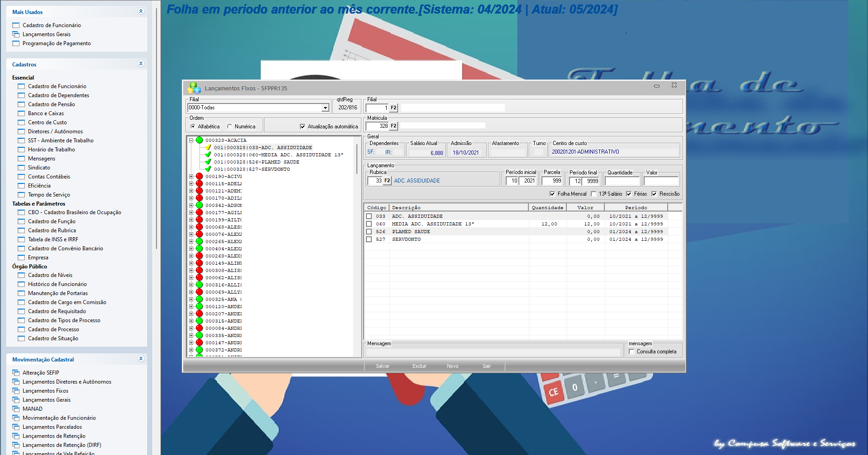Image resolution: width=868 pixels, height=455 pixels.
Task: Open Cadastro de Níveis icon
Action: click(21, 275)
